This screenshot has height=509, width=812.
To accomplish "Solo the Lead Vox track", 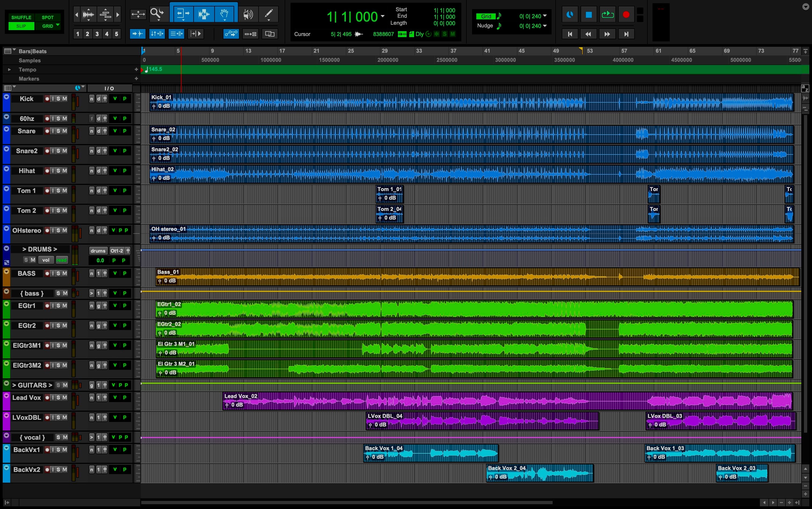I will [x=58, y=397].
